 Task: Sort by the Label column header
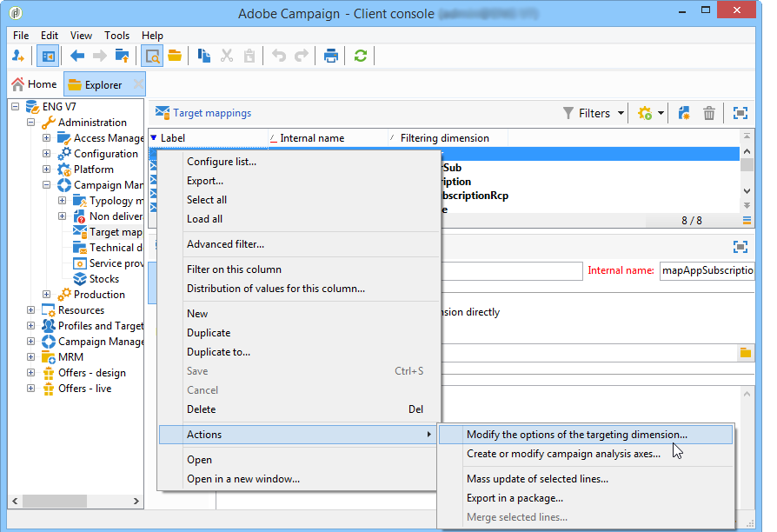point(208,138)
